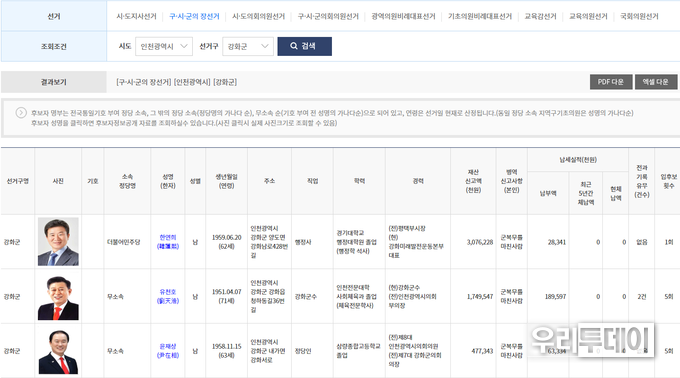This screenshot has width=680, height=378.
Task: Expand the 시도 dropdown showing 인천광역시
Action: point(164,46)
